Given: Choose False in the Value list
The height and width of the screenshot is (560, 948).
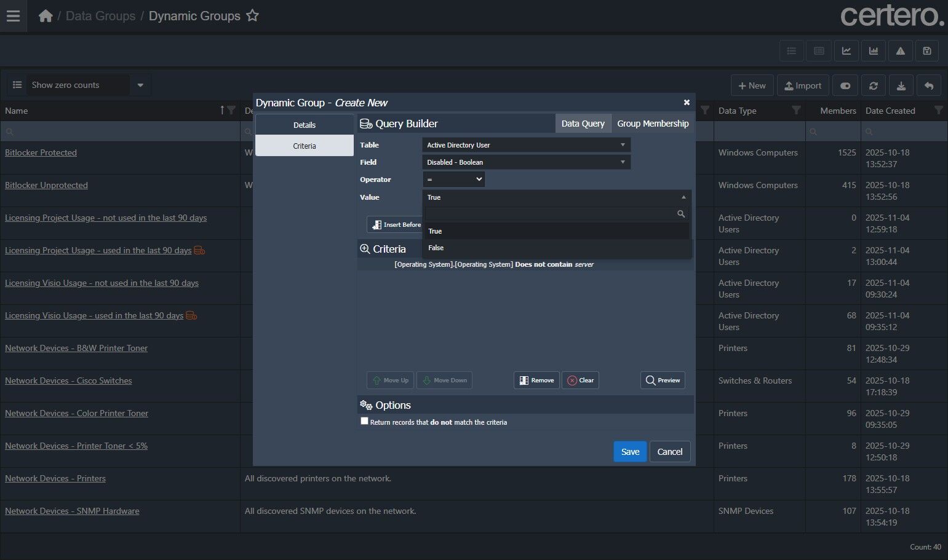Looking at the screenshot, I should [x=557, y=248].
